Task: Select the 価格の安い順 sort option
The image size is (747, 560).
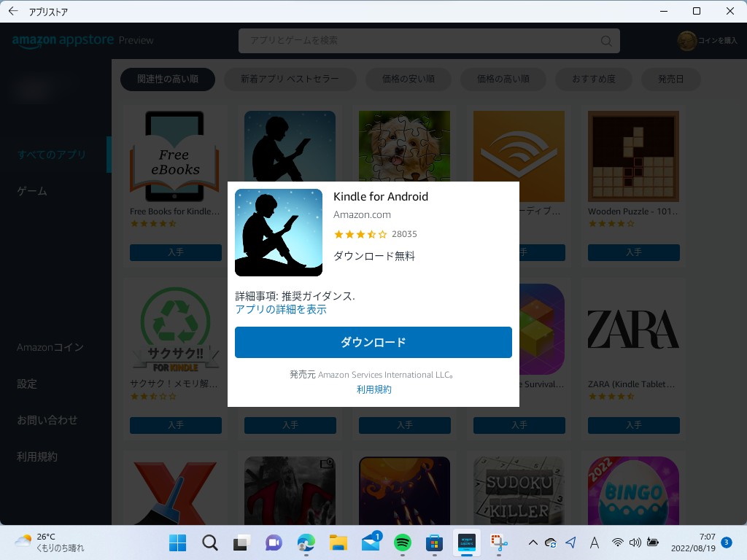Action: [408, 79]
